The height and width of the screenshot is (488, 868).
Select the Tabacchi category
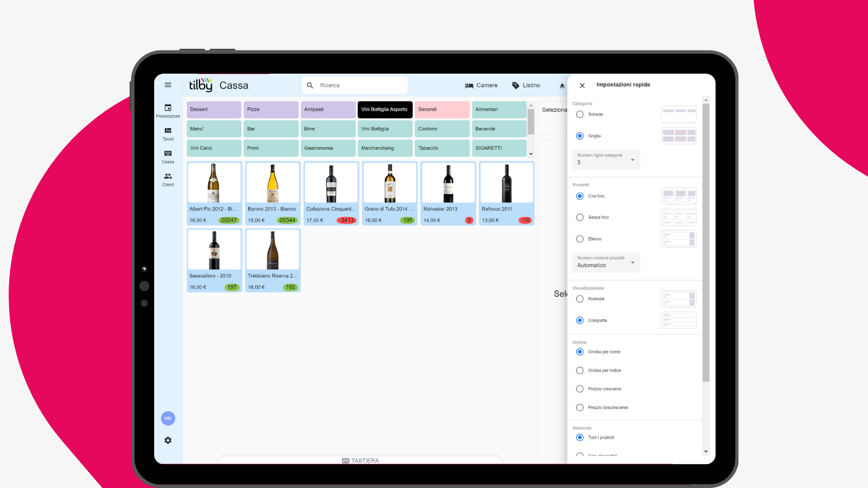pos(442,148)
